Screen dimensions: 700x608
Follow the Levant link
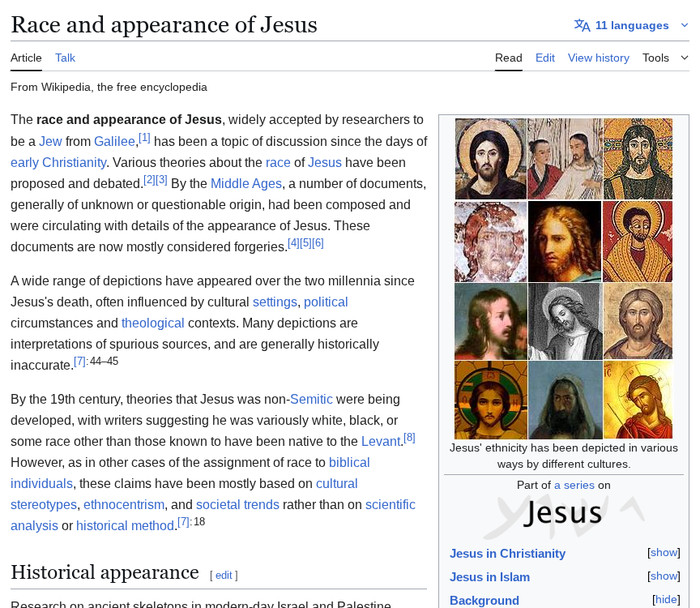[x=381, y=441]
